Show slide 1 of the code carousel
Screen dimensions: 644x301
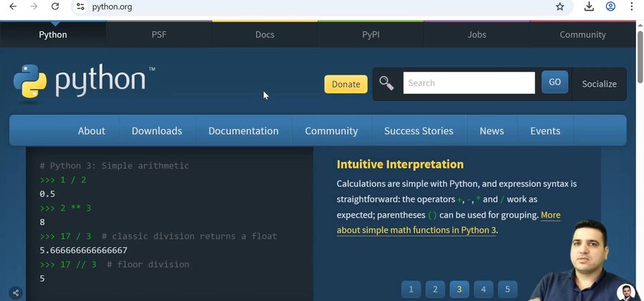(x=411, y=290)
